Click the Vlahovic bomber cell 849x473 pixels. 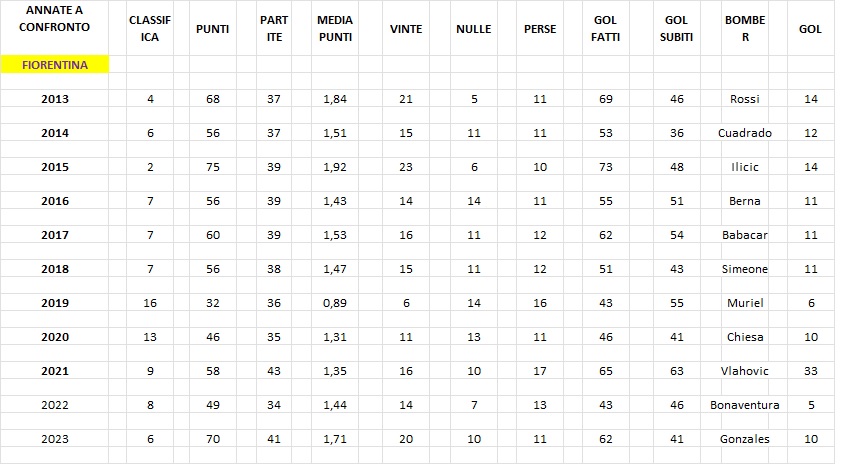point(744,371)
